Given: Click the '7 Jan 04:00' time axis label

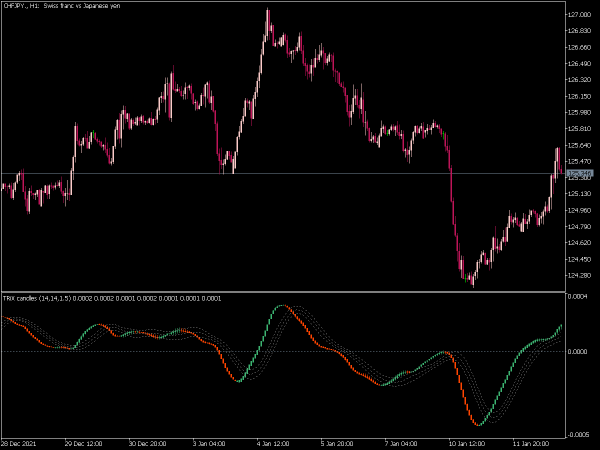Looking at the screenshot, I should click(401, 444).
